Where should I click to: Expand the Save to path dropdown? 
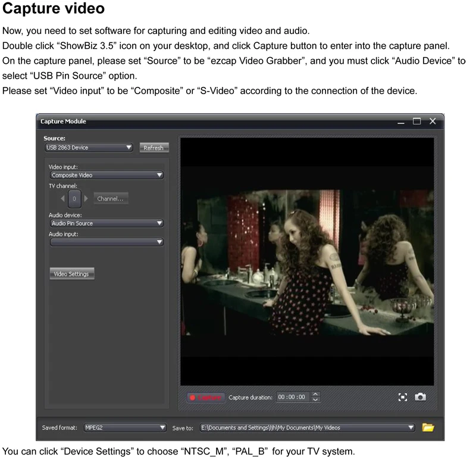pyautogui.click(x=307, y=428)
